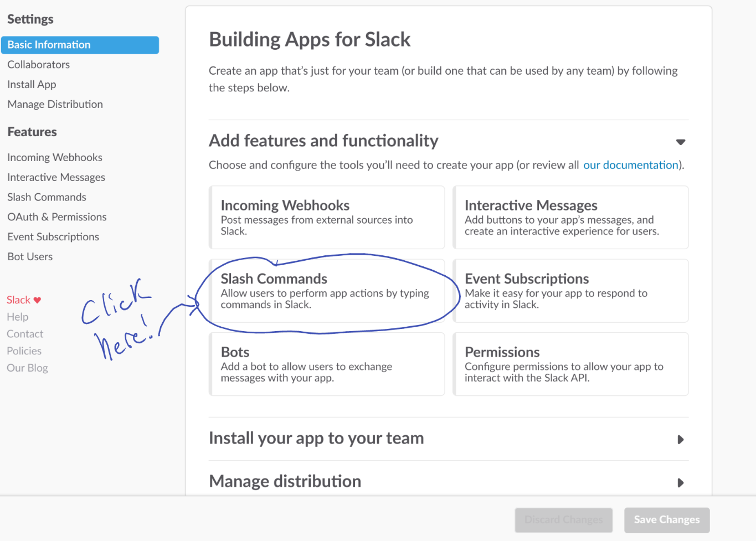Collapse the Add features and functionality section

(x=681, y=142)
